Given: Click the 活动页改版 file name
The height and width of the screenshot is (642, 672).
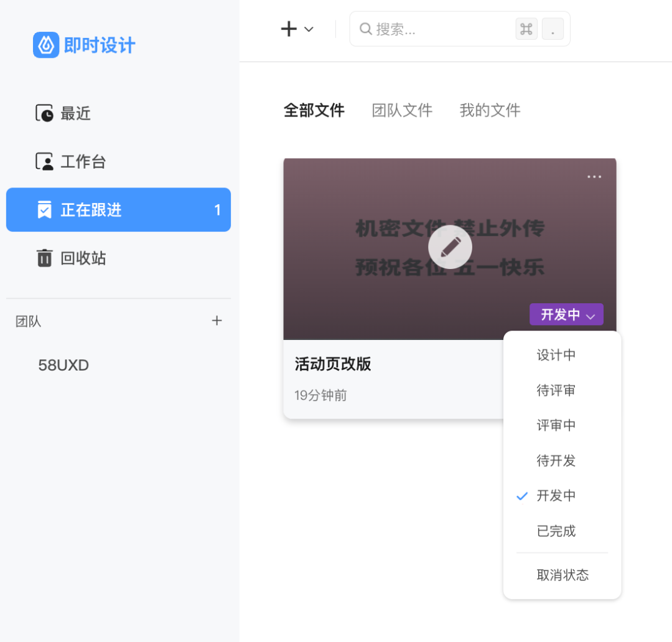Looking at the screenshot, I should [332, 364].
